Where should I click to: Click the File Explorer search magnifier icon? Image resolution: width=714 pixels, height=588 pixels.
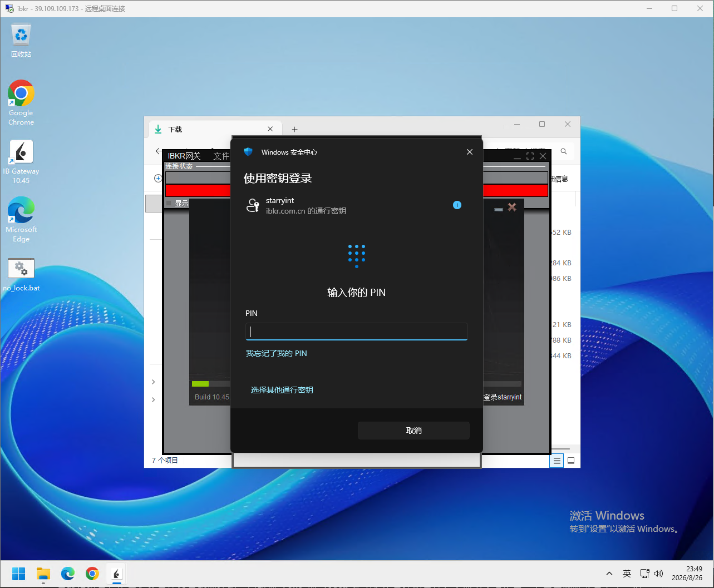pyautogui.click(x=564, y=151)
